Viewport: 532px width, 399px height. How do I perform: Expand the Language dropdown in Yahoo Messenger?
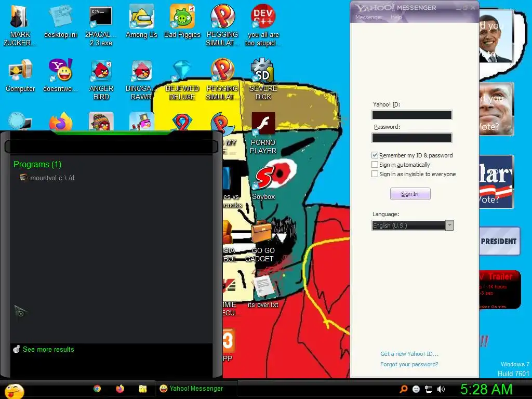coord(449,225)
